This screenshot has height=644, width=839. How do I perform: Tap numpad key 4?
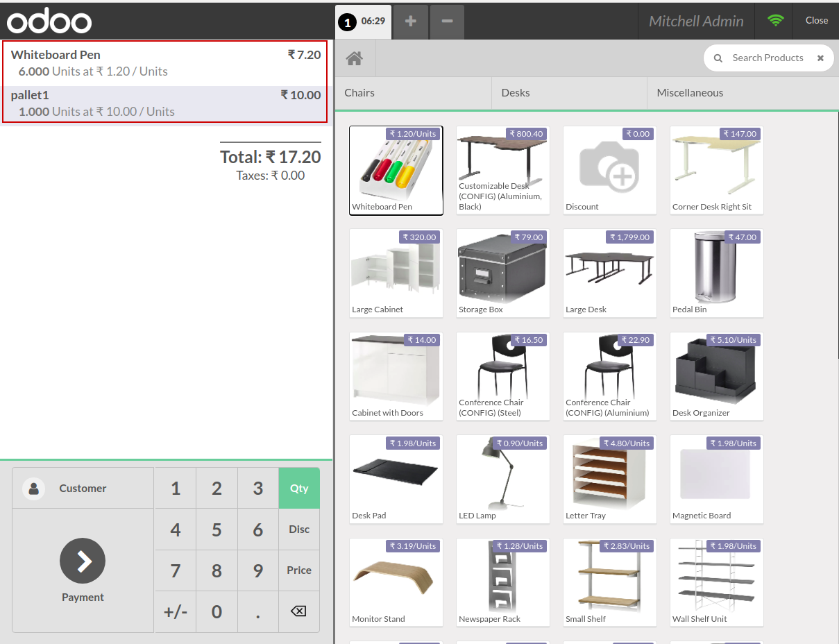pos(176,529)
